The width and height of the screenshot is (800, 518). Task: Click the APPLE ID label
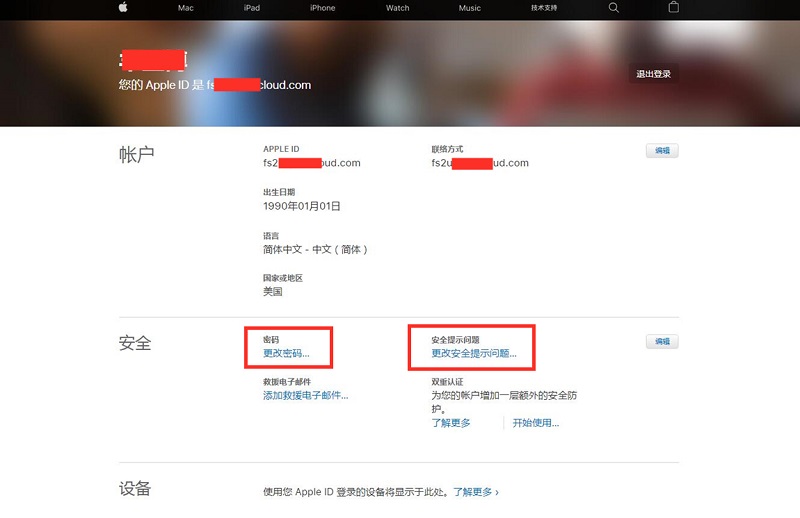click(281, 149)
